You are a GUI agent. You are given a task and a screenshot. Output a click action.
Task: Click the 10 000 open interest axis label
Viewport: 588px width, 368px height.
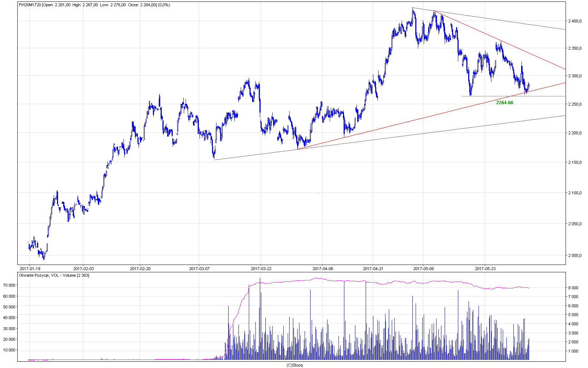9,350
